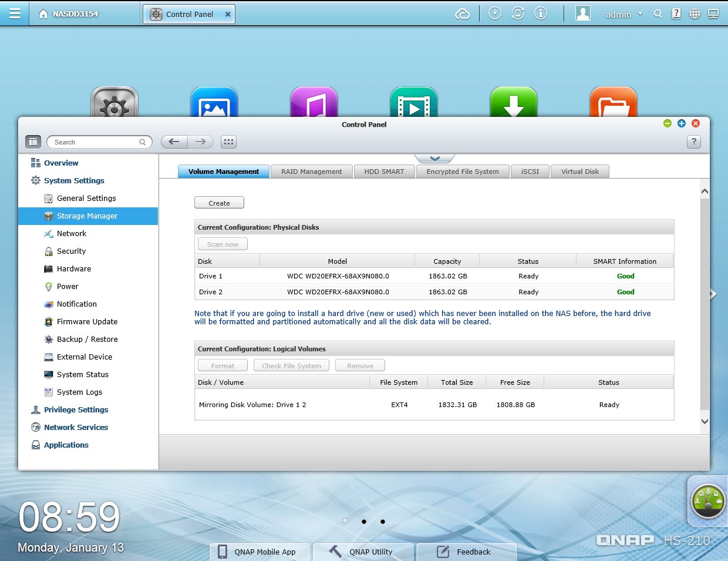Open the Download Station desktop app
The image size is (728, 561).
tap(514, 102)
